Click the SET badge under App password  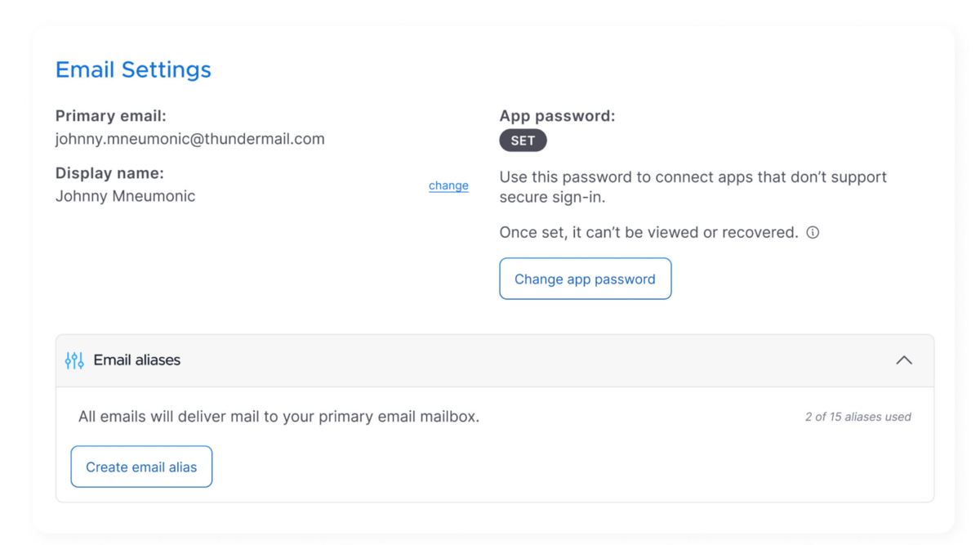tap(523, 141)
